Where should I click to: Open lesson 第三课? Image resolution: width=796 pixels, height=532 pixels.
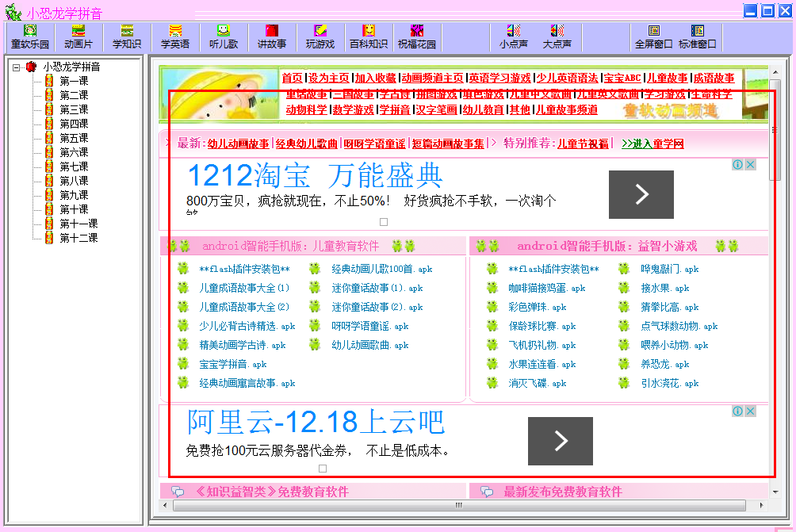pos(74,109)
